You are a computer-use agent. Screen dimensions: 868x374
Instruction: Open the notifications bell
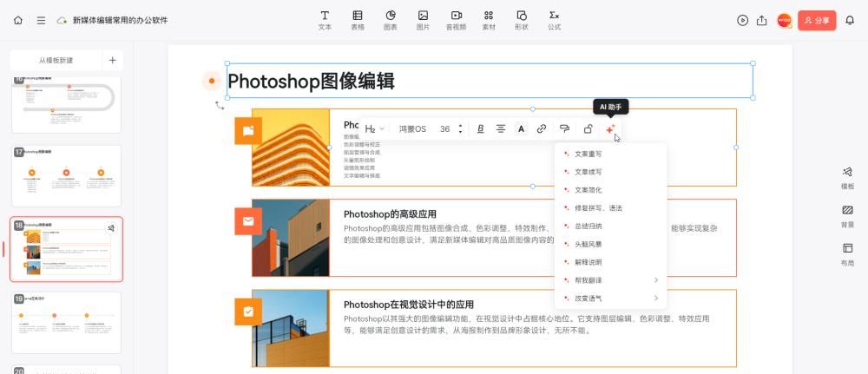[x=850, y=21]
